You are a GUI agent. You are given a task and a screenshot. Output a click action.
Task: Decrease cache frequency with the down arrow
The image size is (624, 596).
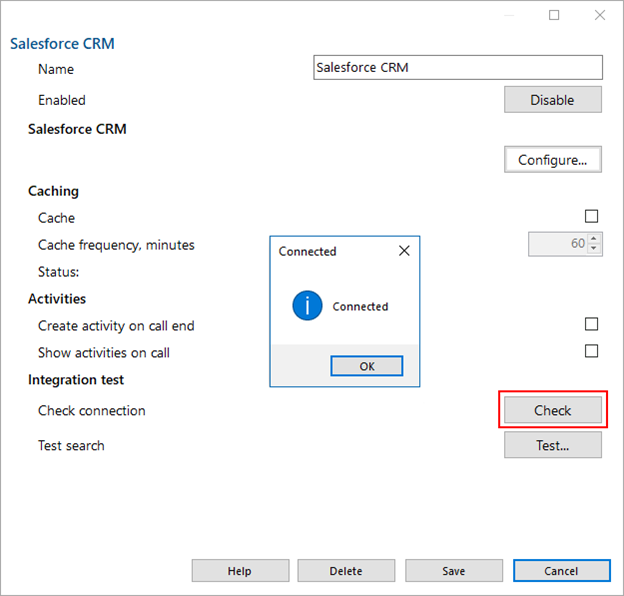pyautogui.click(x=594, y=248)
